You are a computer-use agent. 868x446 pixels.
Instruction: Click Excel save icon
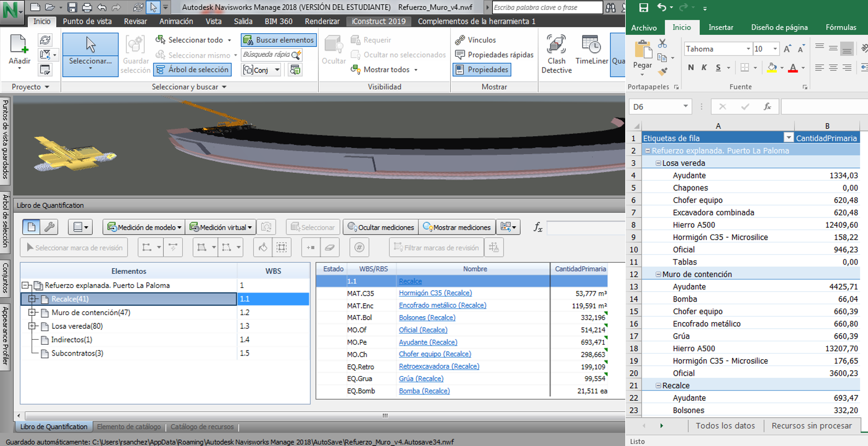(644, 8)
